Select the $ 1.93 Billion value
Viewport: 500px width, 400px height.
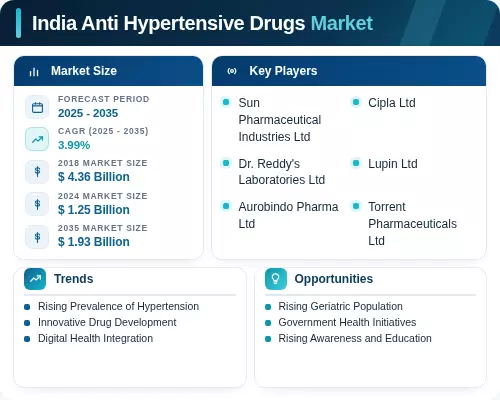coord(94,242)
